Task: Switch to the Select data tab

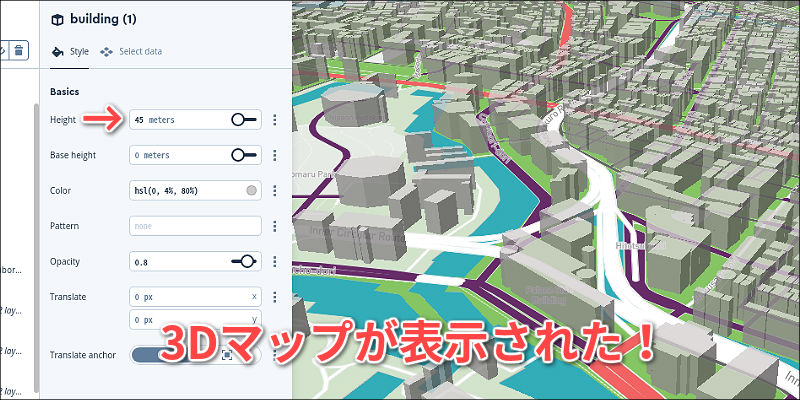Action: point(131,52)
